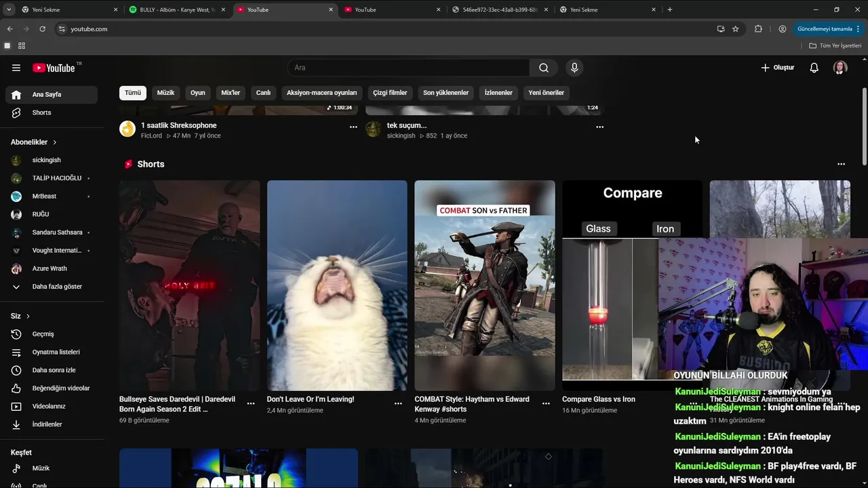Select the İzlenenler chip

point(498,93)
